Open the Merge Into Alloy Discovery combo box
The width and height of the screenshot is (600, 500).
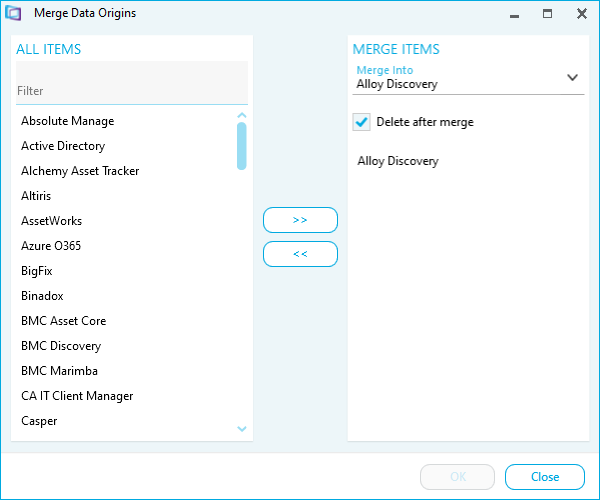click(468, 79)
